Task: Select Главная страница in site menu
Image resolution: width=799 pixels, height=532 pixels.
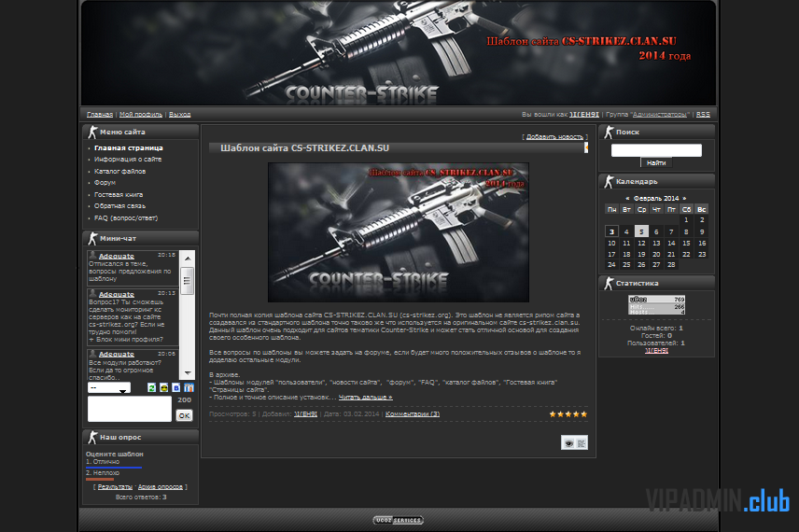Action: point(129,147)
